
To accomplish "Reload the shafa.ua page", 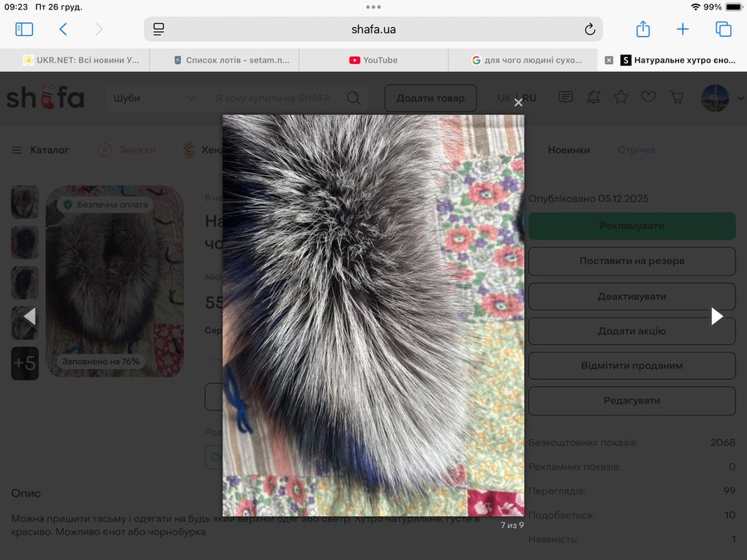I will coord(590,30).
